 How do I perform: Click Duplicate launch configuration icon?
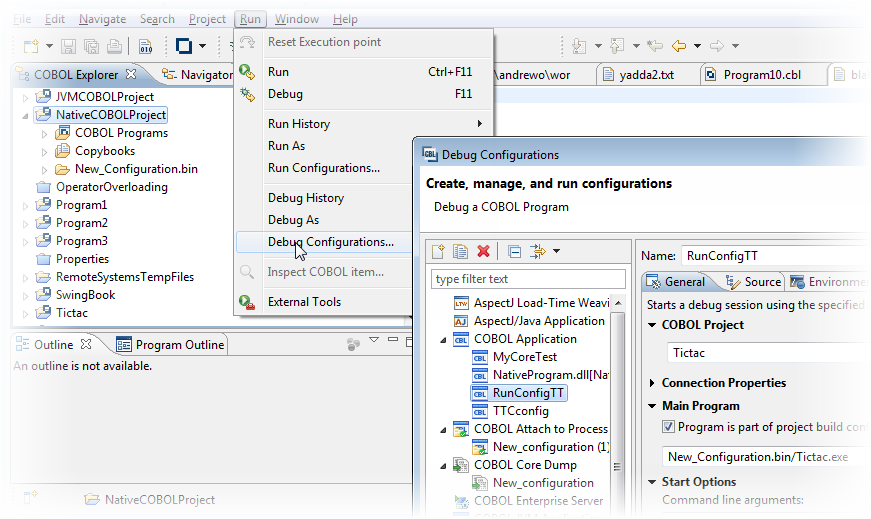[x=460, y=252]
